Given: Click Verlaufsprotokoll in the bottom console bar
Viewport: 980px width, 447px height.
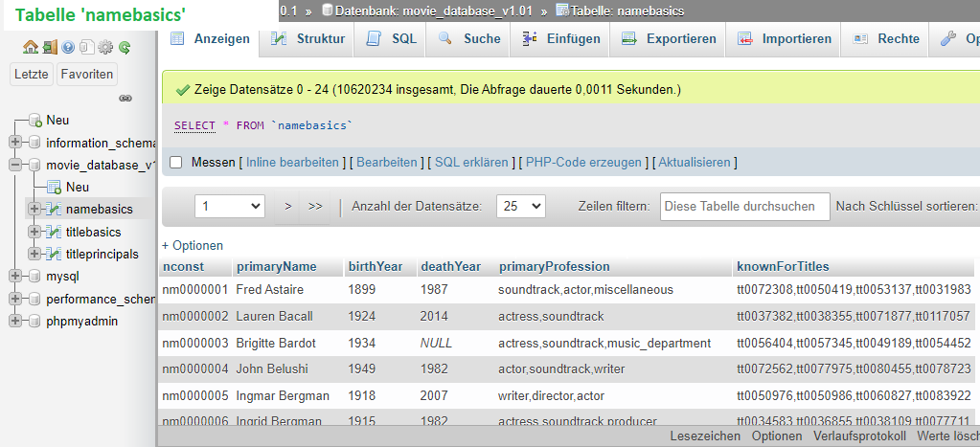Looking at the screenshot, I should (859, 436).
